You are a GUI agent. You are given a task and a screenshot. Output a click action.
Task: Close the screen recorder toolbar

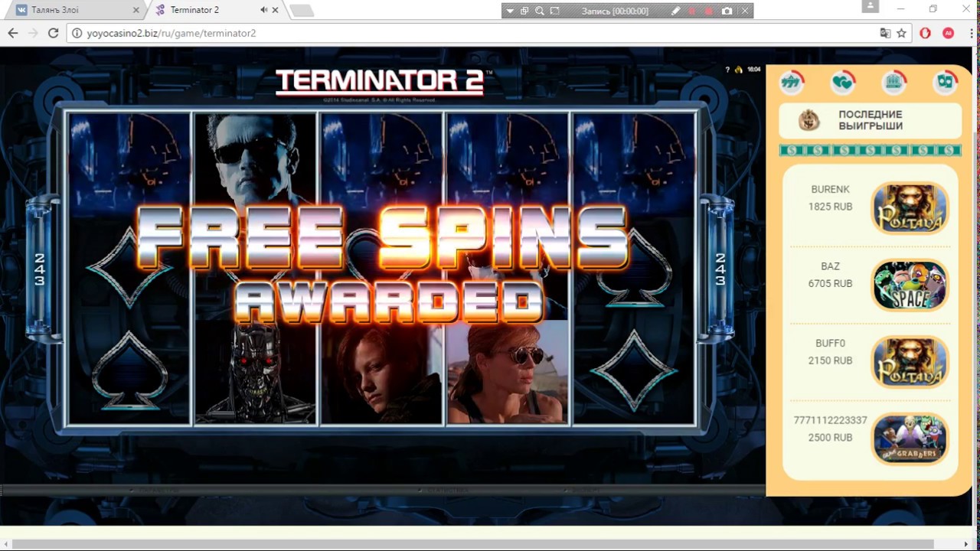[x=744, y=11]
